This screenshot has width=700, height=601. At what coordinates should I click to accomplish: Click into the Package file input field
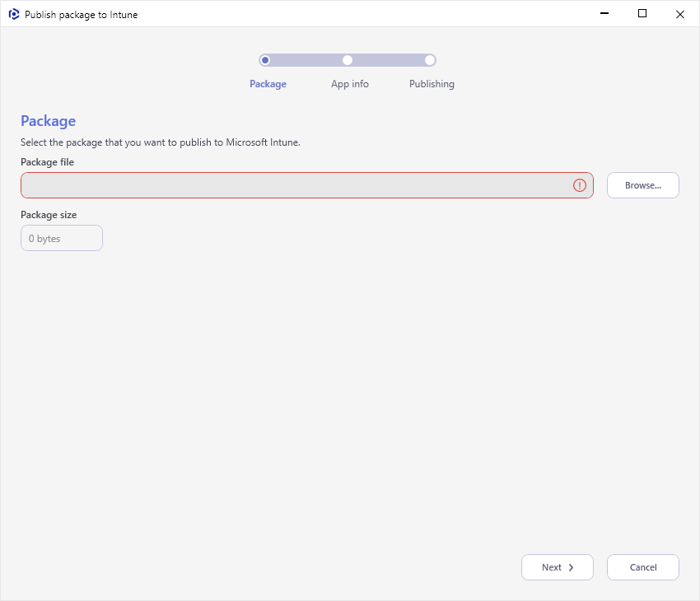[x=306, y=185]
